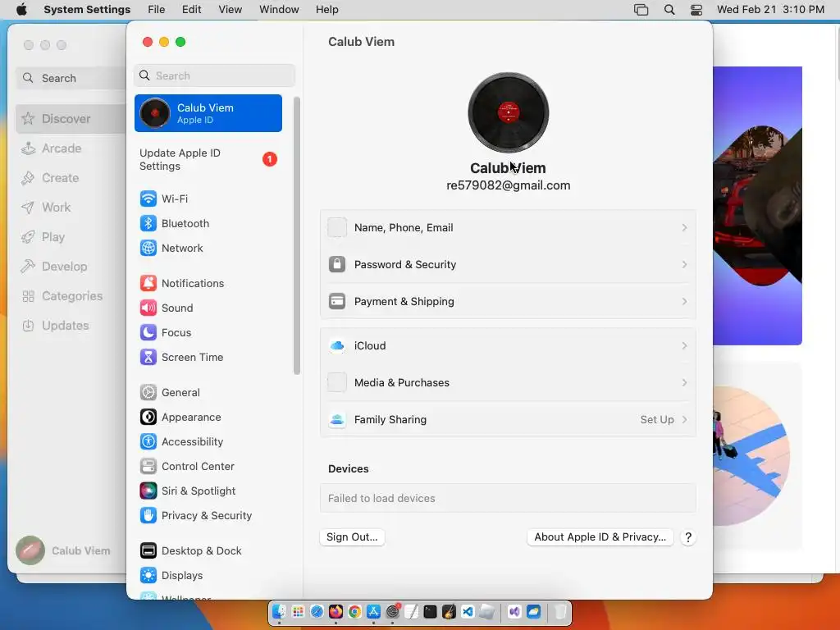Open Safari from the Dock
The image size is (840, 630).
317,612
